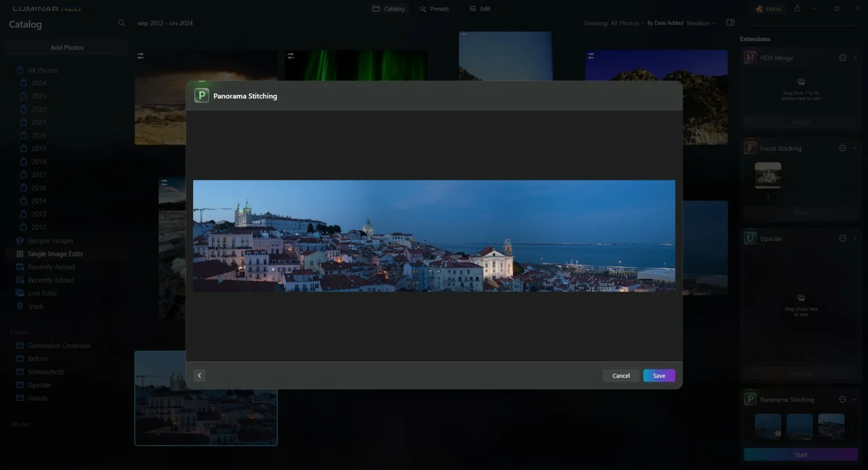
Task: Open the Edit tab
Action: pos(479,9)
